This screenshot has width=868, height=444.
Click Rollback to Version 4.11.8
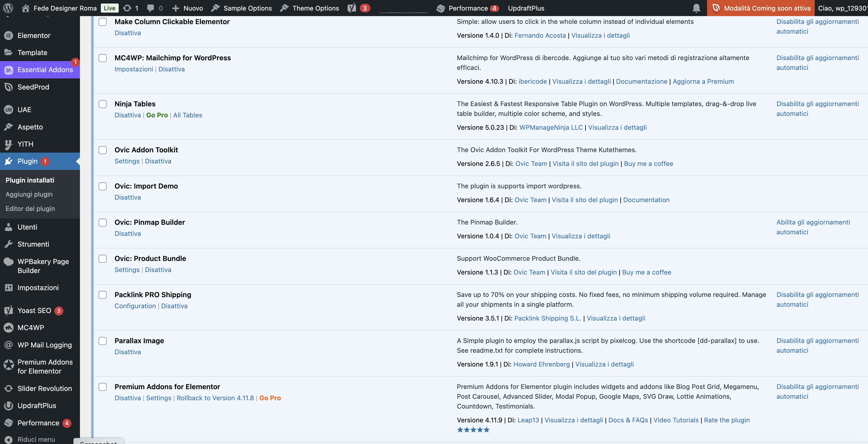215,398
